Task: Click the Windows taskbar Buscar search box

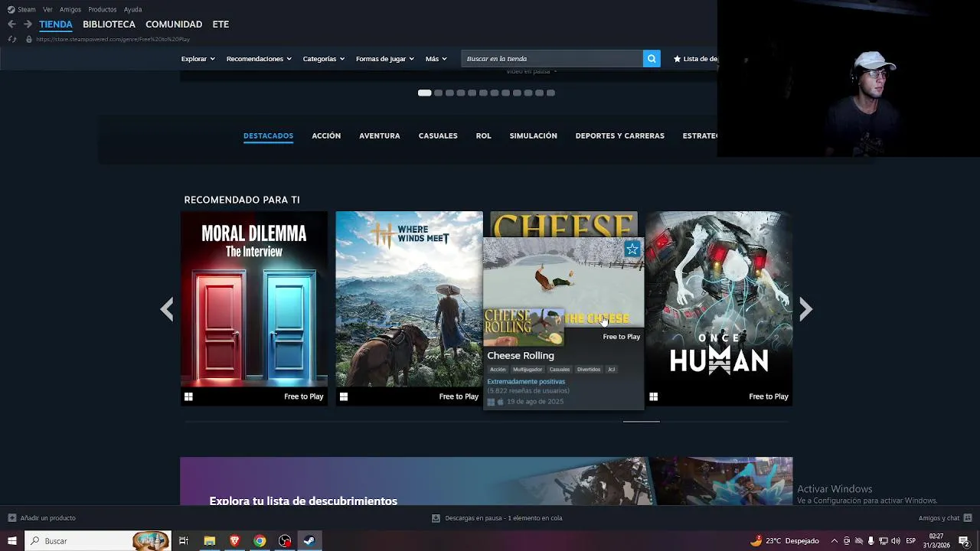Action: pos(97,541)
